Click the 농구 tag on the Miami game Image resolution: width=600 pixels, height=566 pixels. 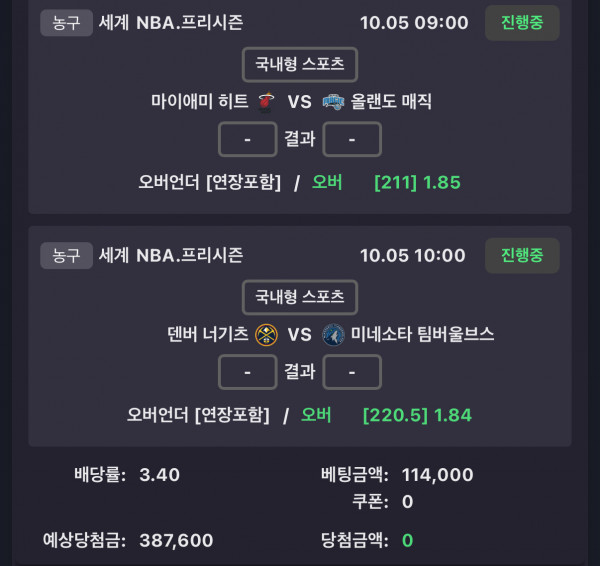(66, 23)
